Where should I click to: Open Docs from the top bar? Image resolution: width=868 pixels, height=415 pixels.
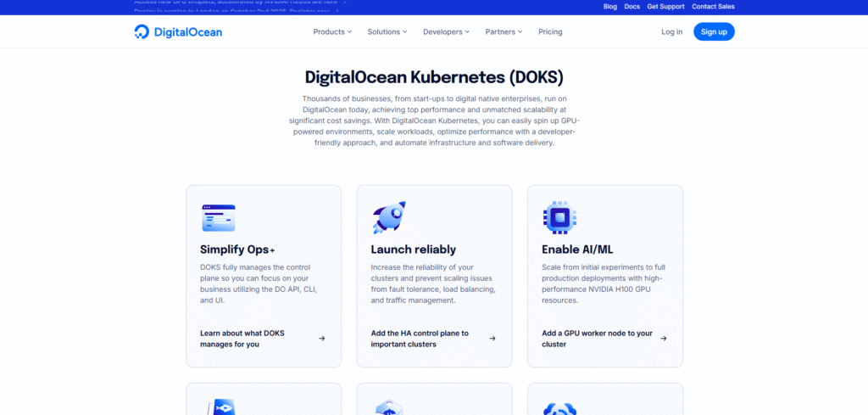(632, 7)
